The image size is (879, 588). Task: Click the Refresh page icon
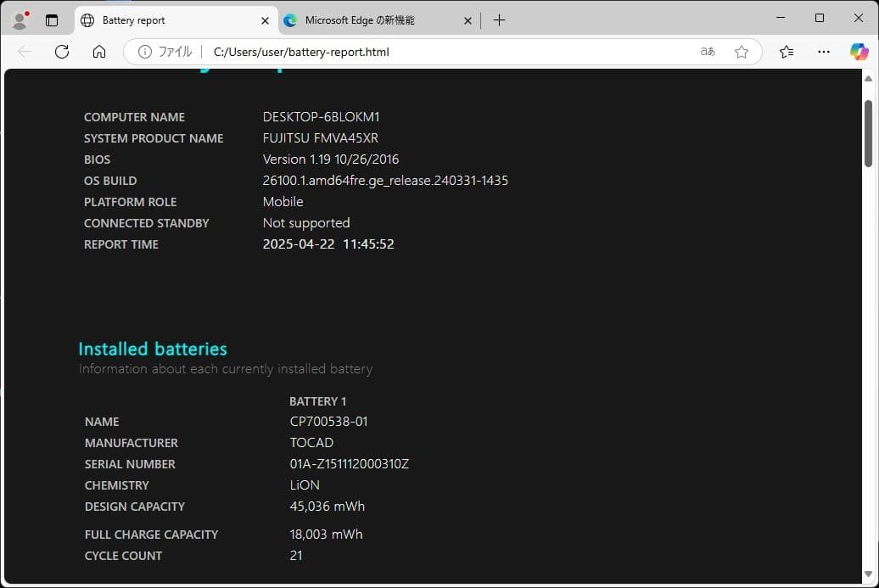coord(62,51)
